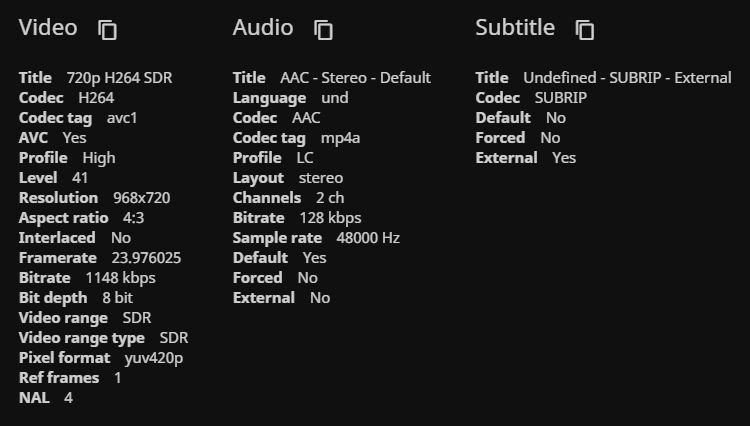Click the subtitle title Undefined - SUBRIP - External
750x426 pixels.
coord(627,78)
